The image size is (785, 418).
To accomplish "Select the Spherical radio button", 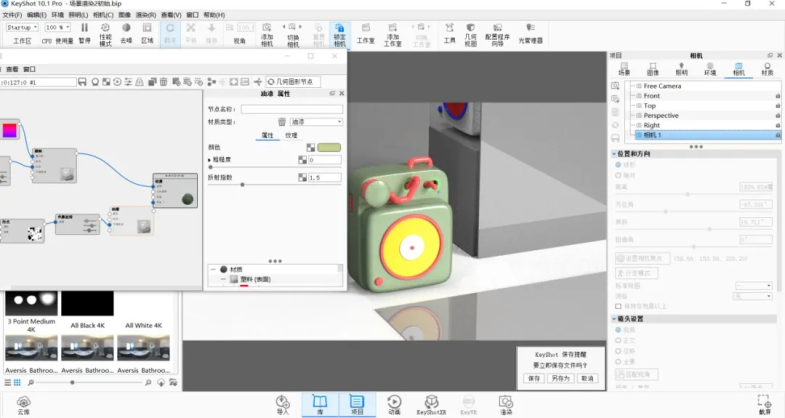I will pos(617,164).
